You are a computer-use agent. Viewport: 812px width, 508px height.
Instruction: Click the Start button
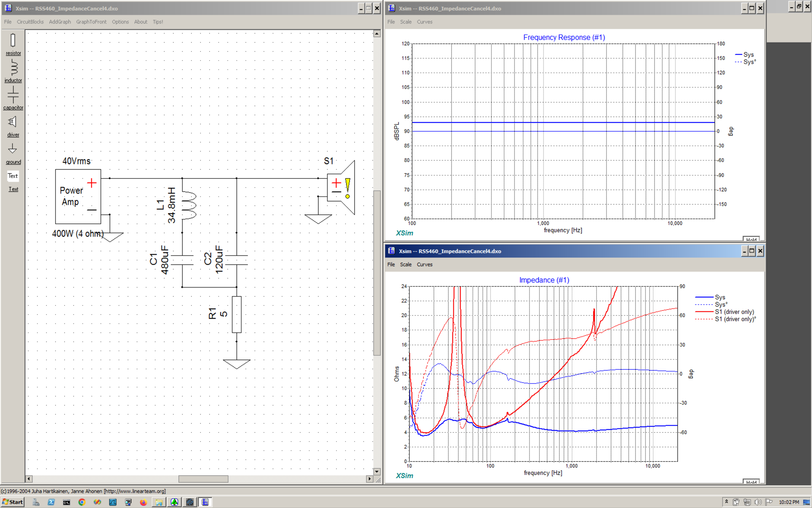(x=13, y=502)
